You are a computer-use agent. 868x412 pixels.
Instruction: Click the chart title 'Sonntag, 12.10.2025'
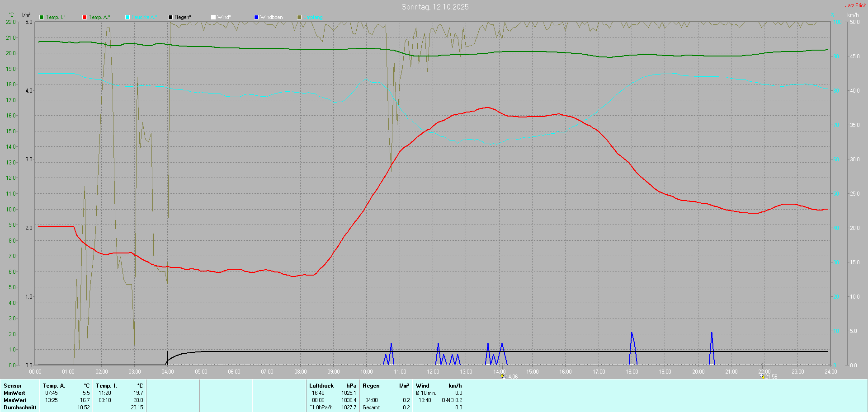(435, 7)
